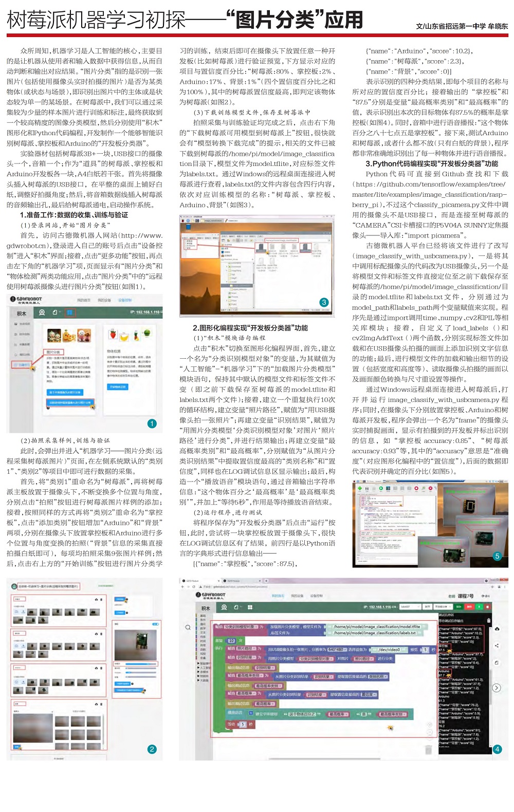Click camera preview image in figure 2
This screenshot has height=812, width=514.
click(x=135, y=645)
